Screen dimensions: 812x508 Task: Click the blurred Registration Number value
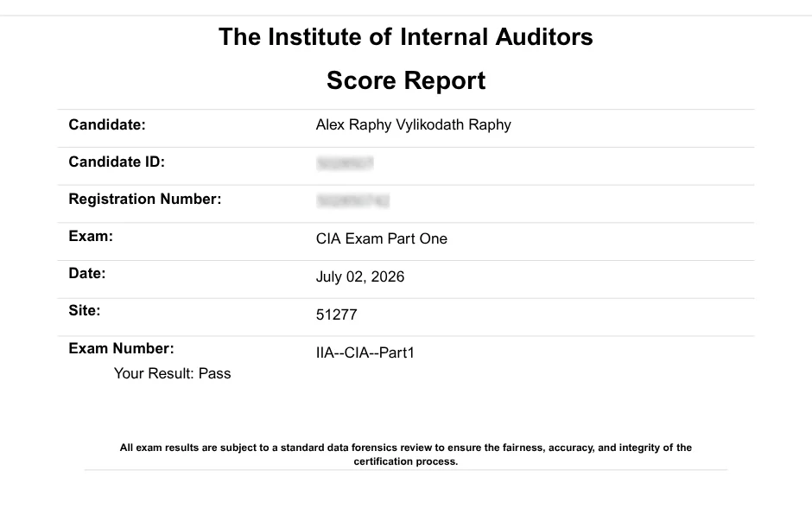click(x=352, y=200)
